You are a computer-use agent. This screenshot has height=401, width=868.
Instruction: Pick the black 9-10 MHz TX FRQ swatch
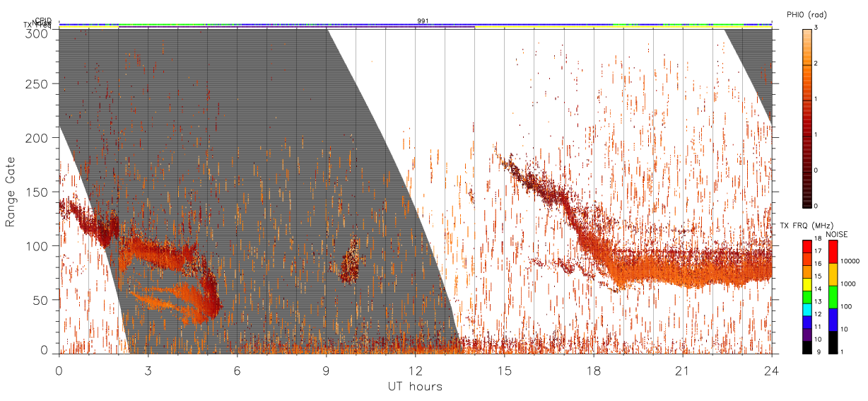pos(807,347)
